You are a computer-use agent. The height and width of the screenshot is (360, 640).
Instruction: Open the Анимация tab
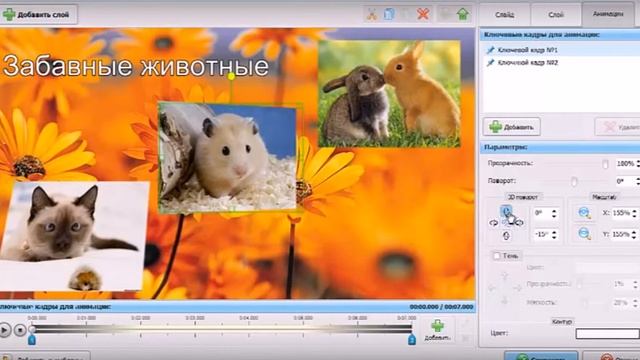coord(608,14)
